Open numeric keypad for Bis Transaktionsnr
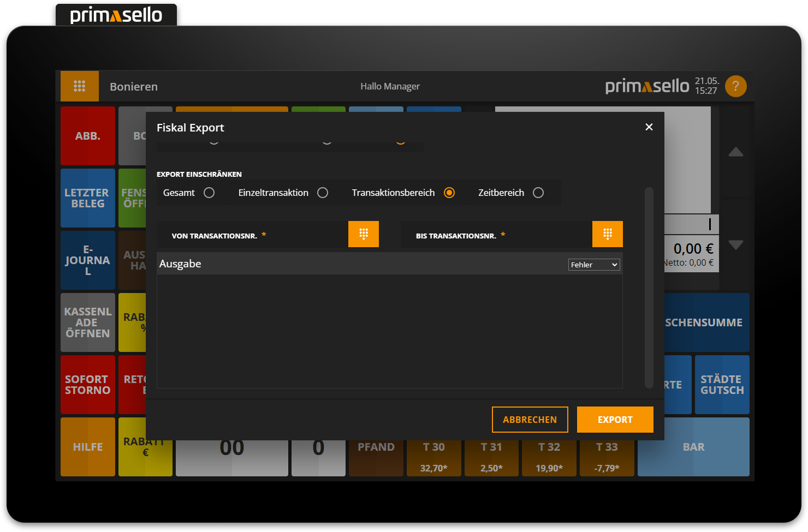The width and height of the screenshot is (808, 532). [x=607, y=234]
